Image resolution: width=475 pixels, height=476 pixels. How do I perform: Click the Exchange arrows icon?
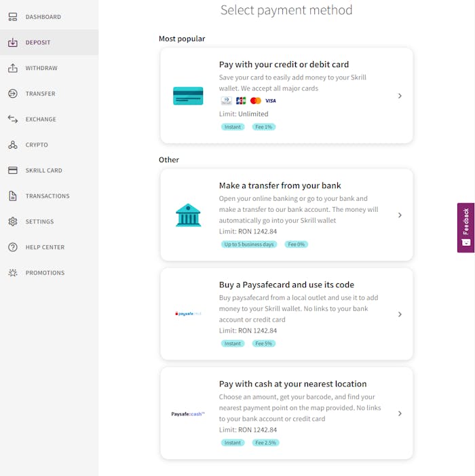[x=13, y=119]
